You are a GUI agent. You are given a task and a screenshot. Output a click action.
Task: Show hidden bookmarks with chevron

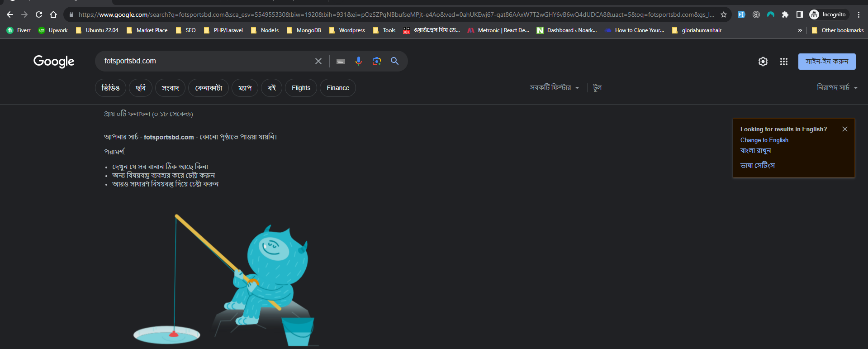click(x=800, y=30)
